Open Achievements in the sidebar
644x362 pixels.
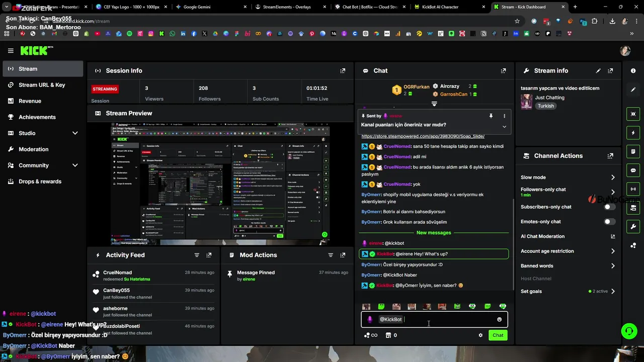point(43,117)
